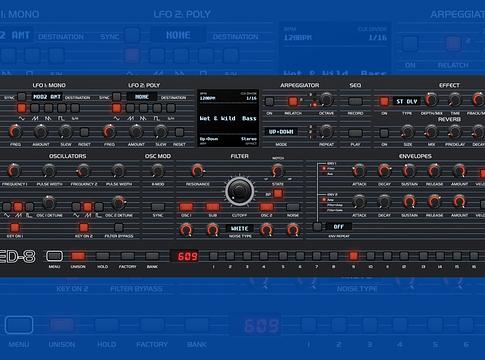Select sine waveform for LFO 1
This screenshot has width=485, height=360.
coord(22,108)
